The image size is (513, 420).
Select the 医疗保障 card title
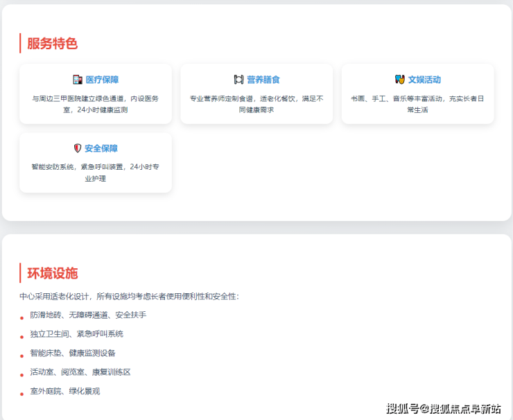102,80
